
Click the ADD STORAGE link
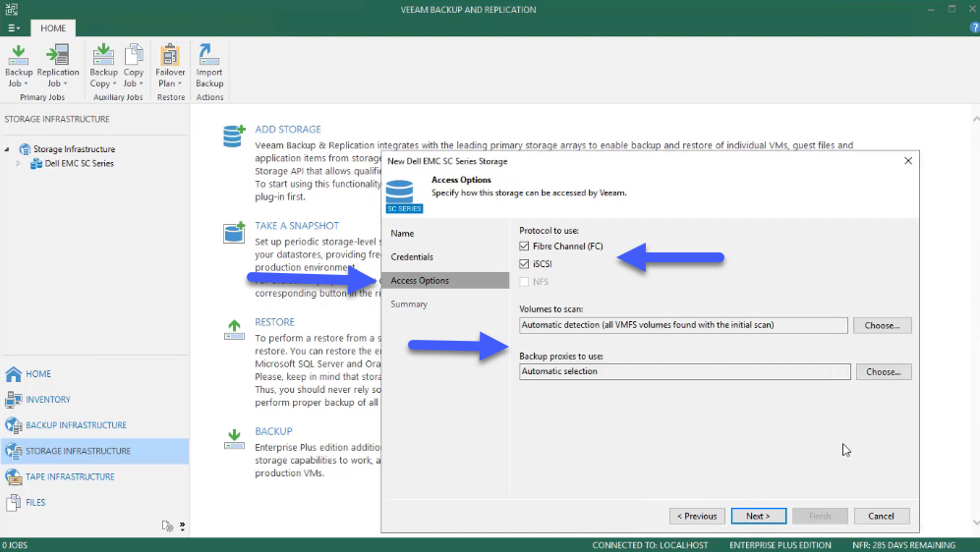pyautogui.click(x=287, y=130)
